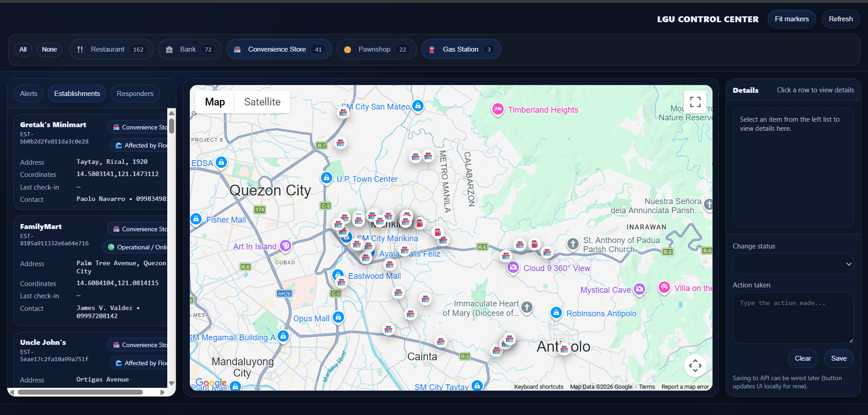Open the Change status dropdown
868x415 pixels.
point(793,264)
